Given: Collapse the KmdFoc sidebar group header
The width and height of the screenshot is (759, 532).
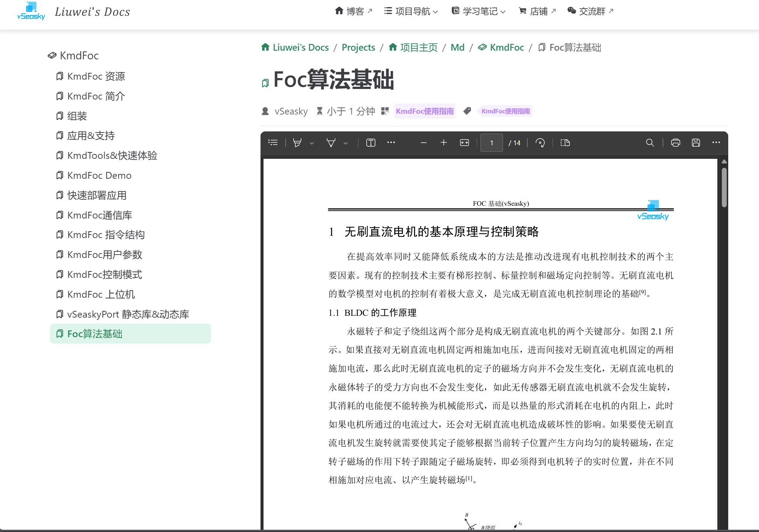Looking at the screenshot, I should 73,56.
